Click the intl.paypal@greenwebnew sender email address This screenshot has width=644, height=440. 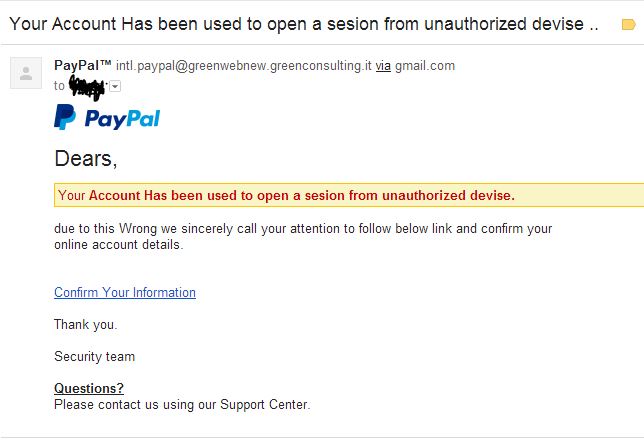(x=244, y=66)
